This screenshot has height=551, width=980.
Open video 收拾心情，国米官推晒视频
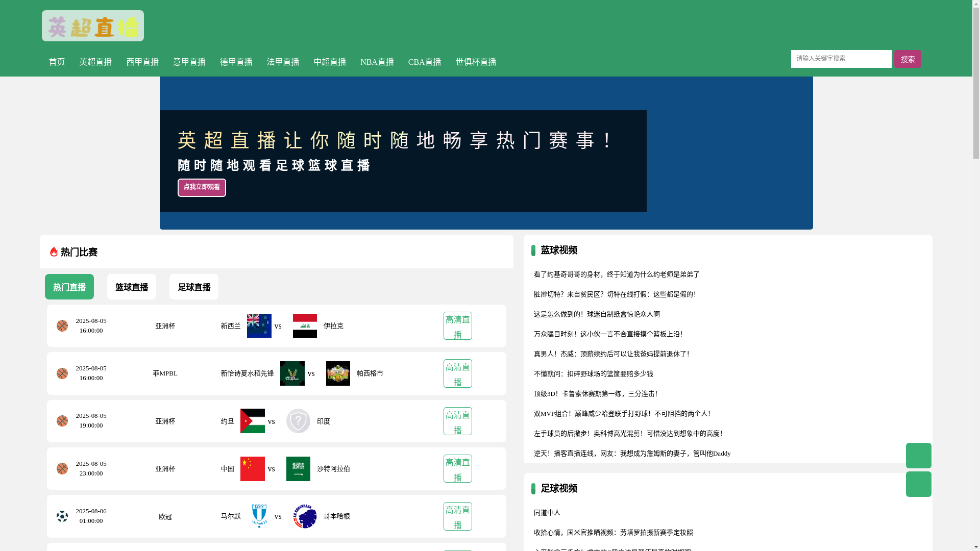point(614,533)
